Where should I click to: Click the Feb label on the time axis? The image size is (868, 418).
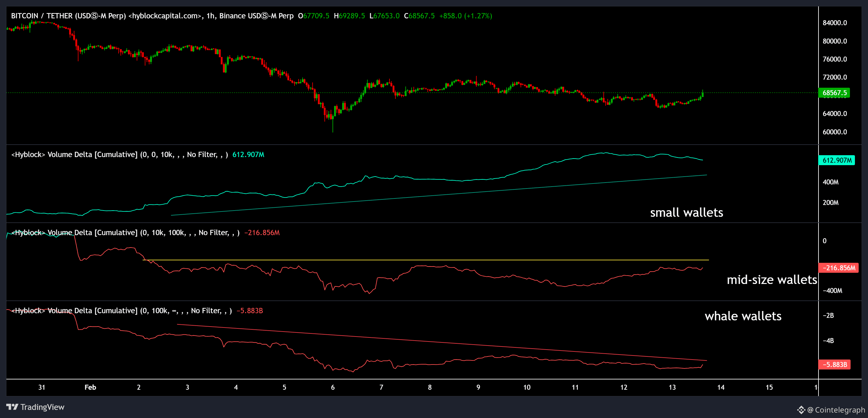[x=90, y=388]
